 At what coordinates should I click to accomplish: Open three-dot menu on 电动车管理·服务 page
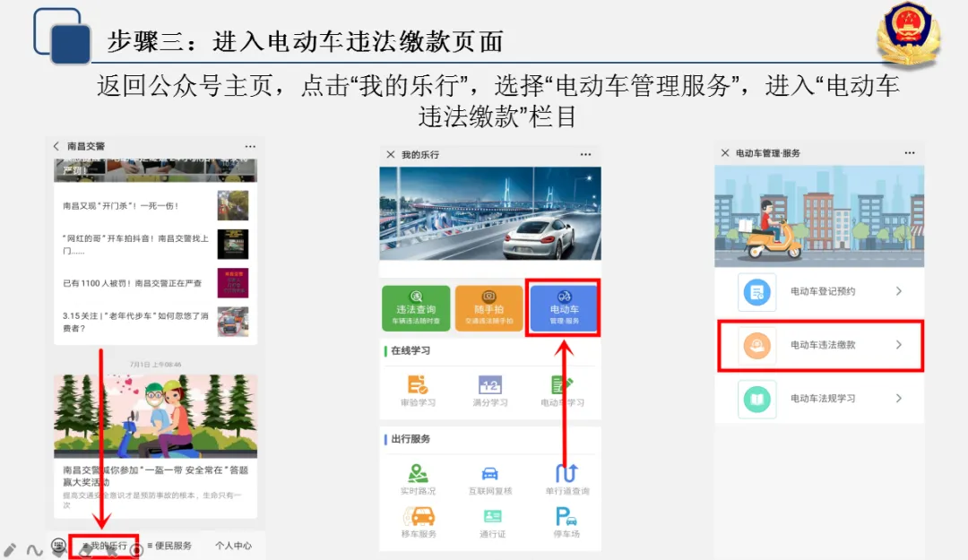910,152
